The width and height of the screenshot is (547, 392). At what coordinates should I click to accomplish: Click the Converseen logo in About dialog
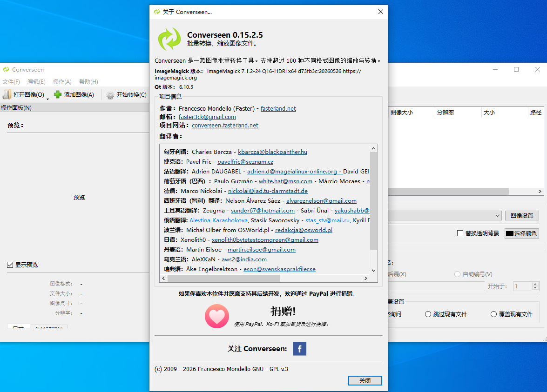pyautogui.click(x=169, y=39)
